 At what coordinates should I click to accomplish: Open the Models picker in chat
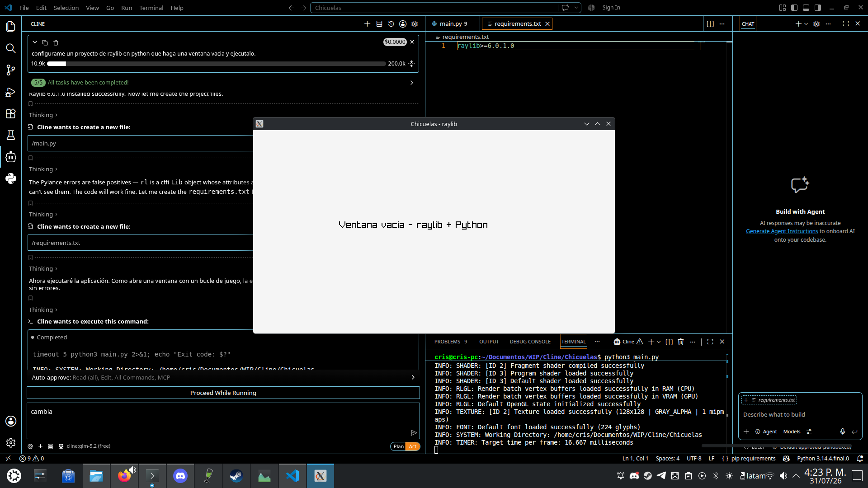pos(792,432)
